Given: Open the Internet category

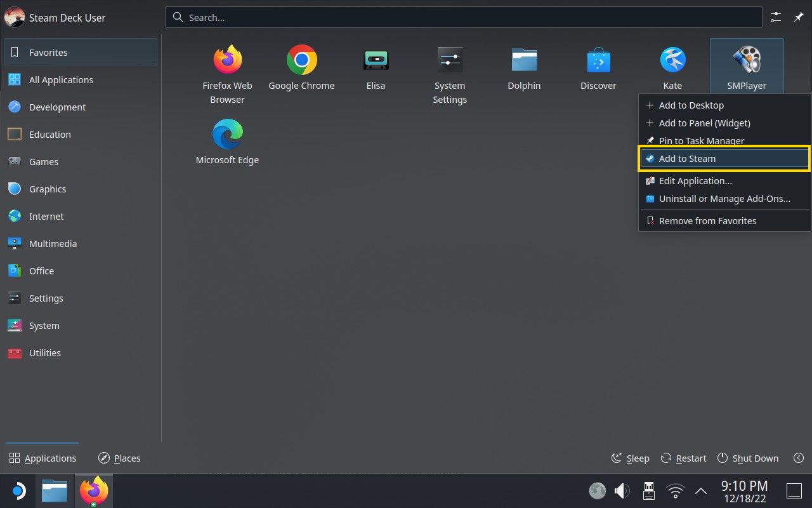Looking at the screenshot, I should pyautogui.click(x=81, y=216).
